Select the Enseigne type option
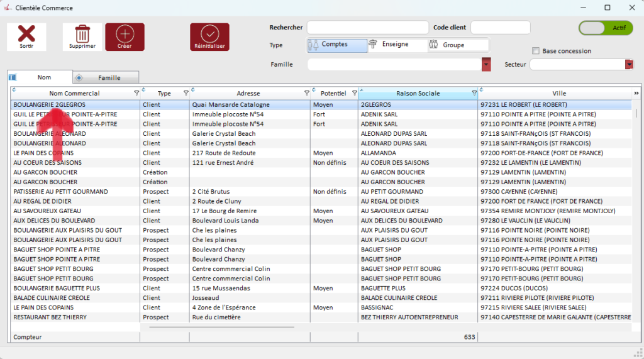Image resolution: width=644 pixels, height=359 pixels. click(396, 45)
